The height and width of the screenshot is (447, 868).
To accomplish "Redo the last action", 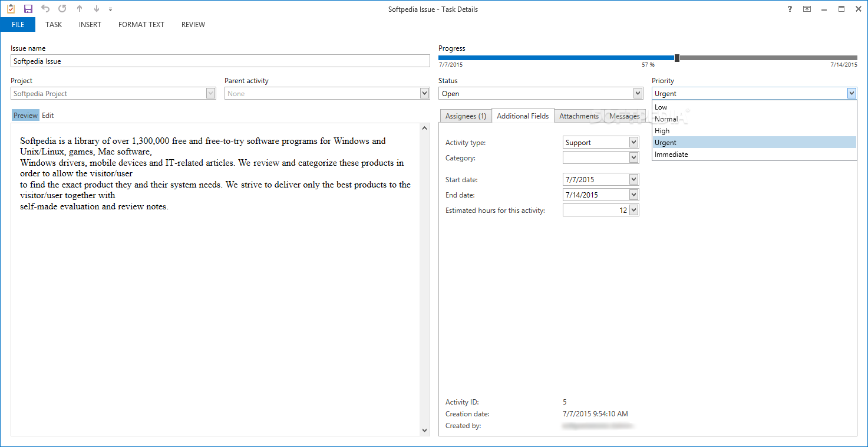I will [62, 9].
